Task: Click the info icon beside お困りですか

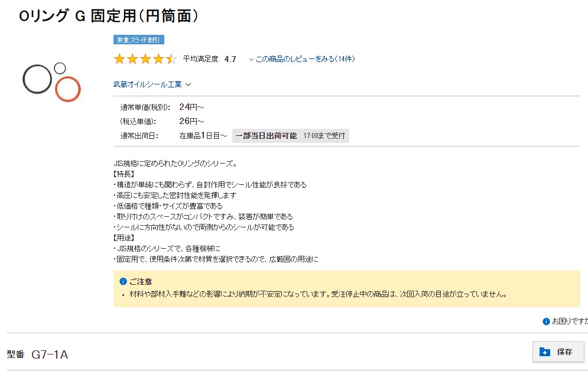Action: 546,321
